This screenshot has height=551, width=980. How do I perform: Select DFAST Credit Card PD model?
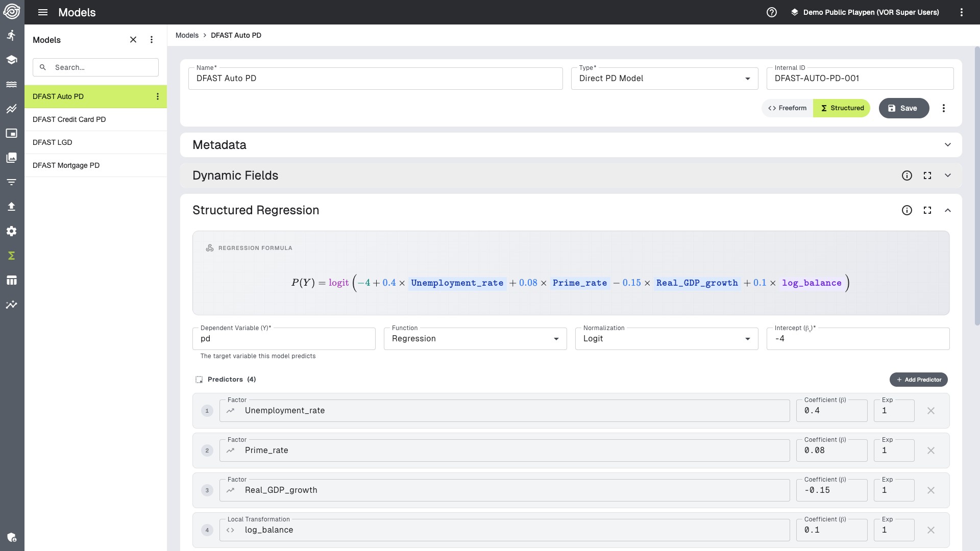pyautogui.click(x=69, y=119)
